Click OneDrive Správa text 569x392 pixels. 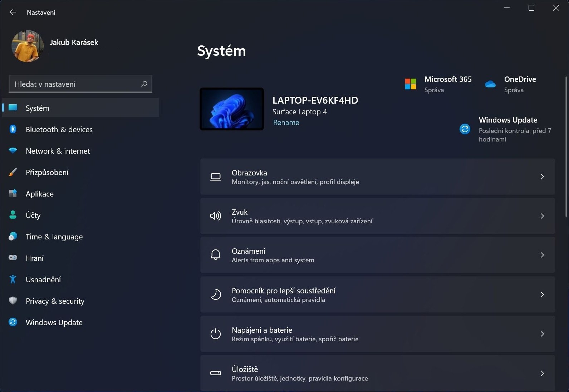point(514,90)
